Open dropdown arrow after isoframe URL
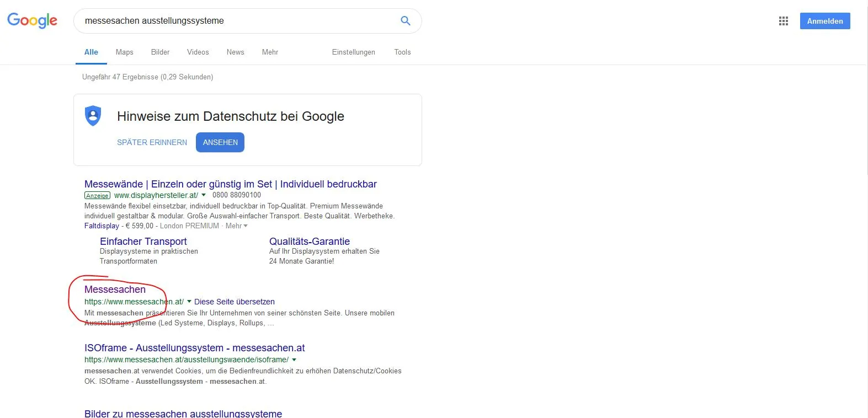868x418 pixels. (294, 360)
